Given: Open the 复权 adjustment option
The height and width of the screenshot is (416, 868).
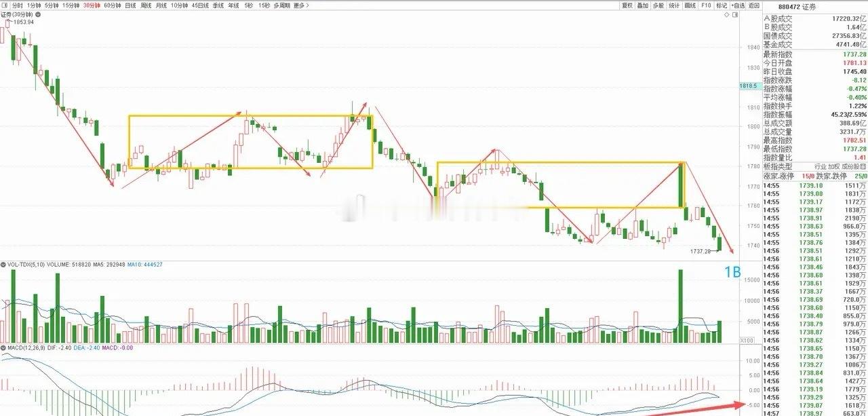Looking at the screenshot, I should click(627, 5).
